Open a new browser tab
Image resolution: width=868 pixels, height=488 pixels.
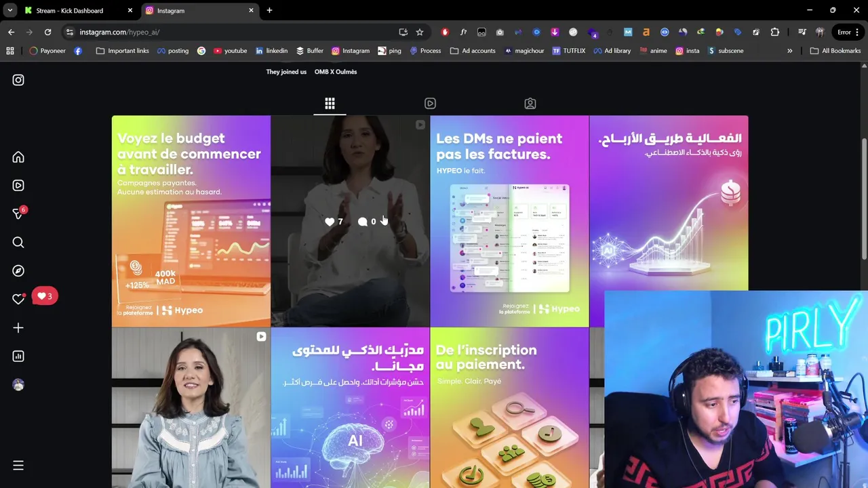tap(269, 11)
